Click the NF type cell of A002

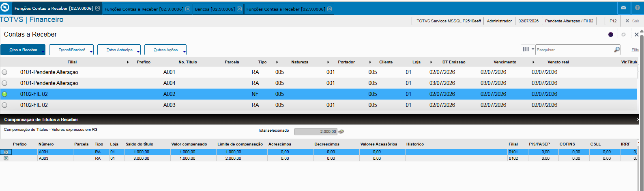point(255,94)
